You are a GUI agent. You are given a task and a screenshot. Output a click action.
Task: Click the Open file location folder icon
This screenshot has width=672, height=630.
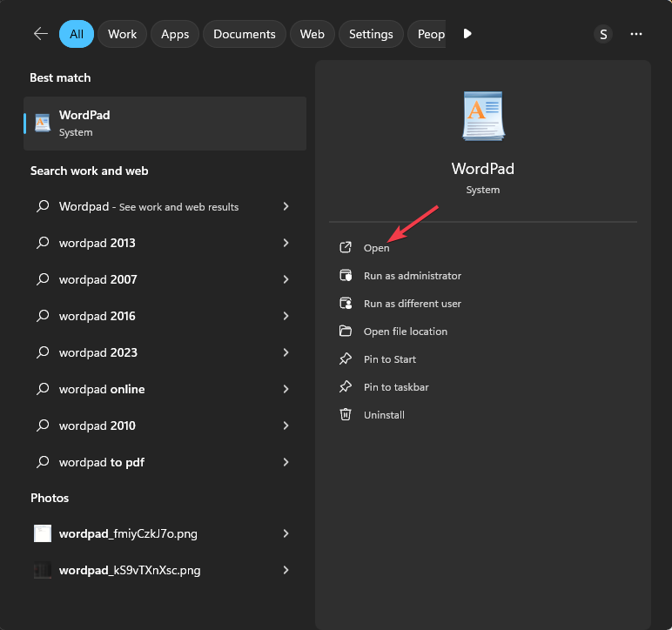point(346,332)
